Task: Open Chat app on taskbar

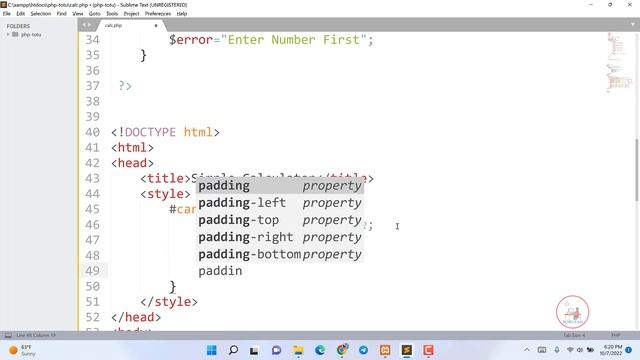Action: tap(276, 350)
